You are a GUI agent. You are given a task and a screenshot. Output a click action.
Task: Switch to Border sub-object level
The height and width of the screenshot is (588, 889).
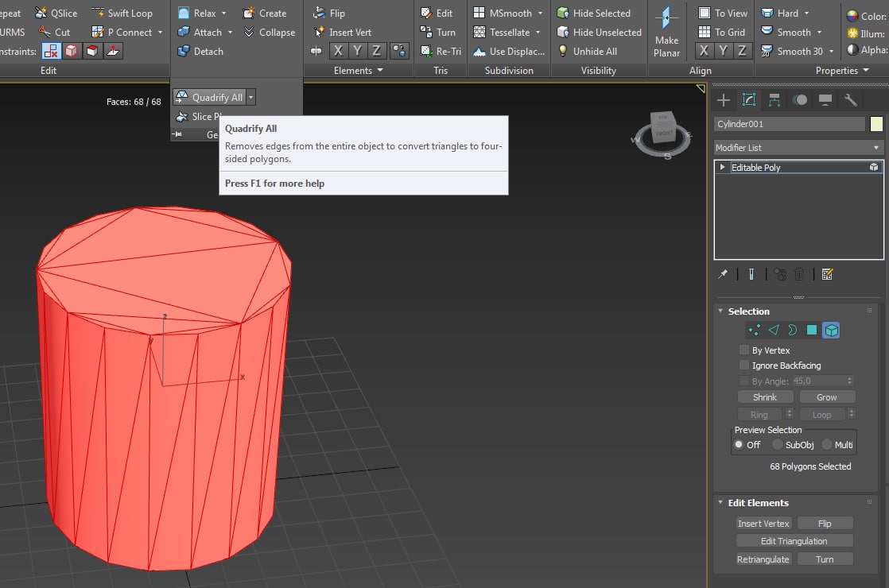click(x=793, y=331)
